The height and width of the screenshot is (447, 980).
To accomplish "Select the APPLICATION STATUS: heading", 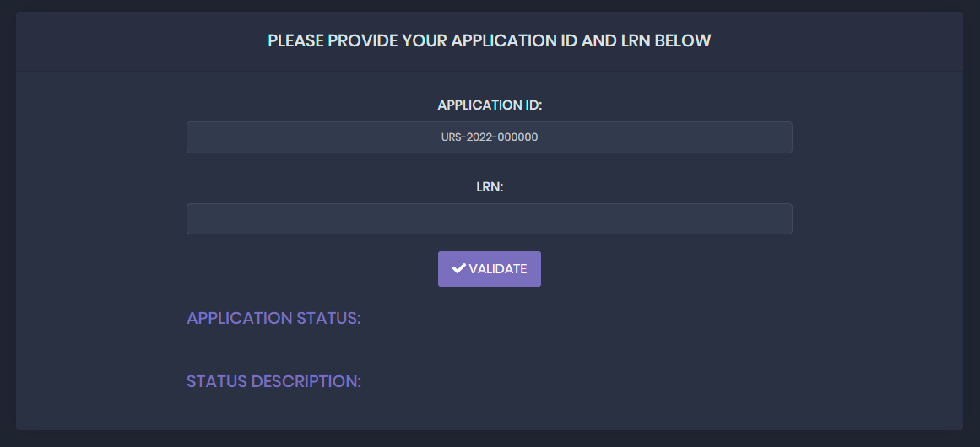I will (x=273, y=319).
